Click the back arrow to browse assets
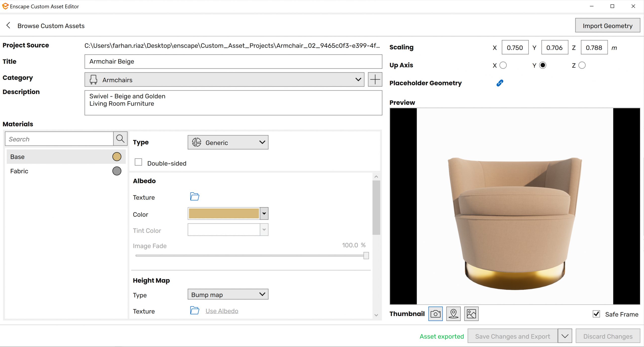 [x=8, y=25]
